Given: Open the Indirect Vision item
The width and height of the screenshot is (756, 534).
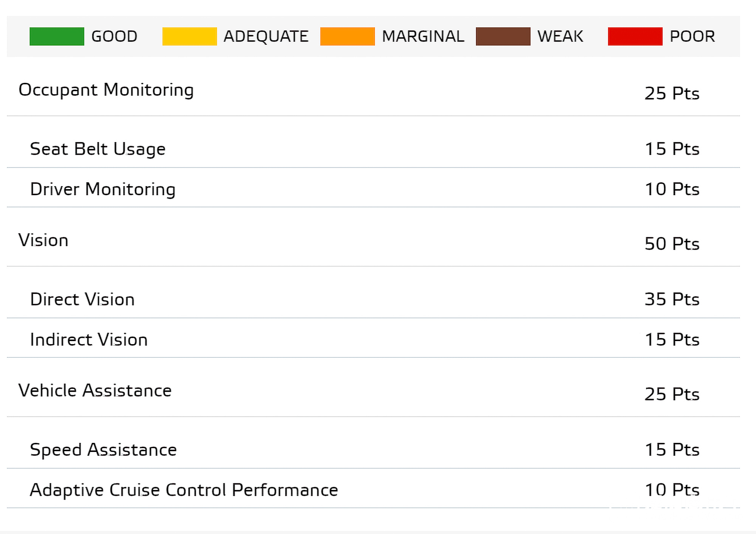Looking at the screenshot, I should pos(89,340).
